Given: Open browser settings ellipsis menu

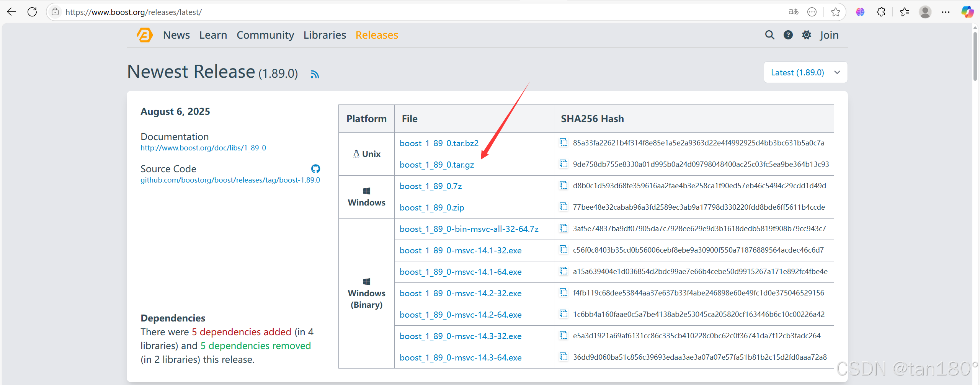Looking at the screenshot, I should (x=946, y=12).
